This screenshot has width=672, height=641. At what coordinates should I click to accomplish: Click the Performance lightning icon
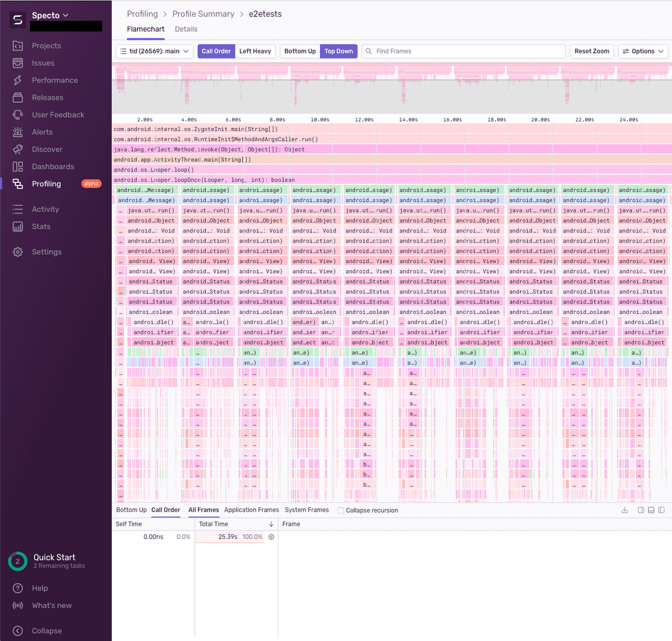18,80
